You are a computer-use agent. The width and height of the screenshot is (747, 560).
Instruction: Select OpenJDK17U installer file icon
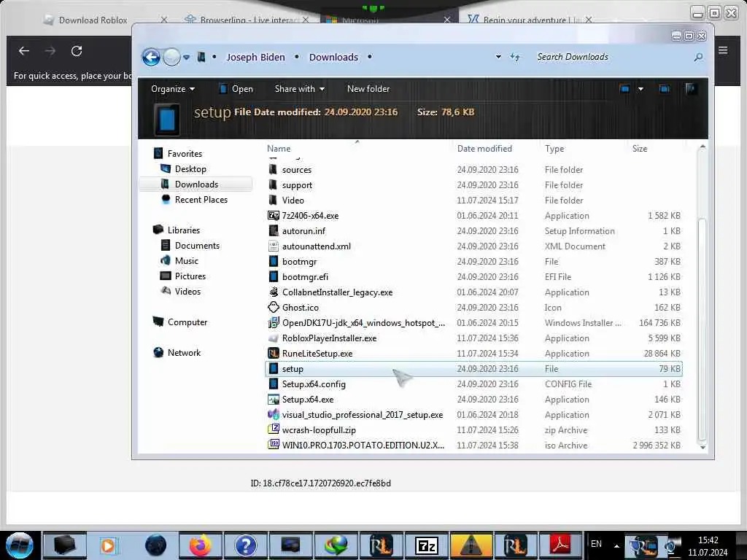[273, 323]
